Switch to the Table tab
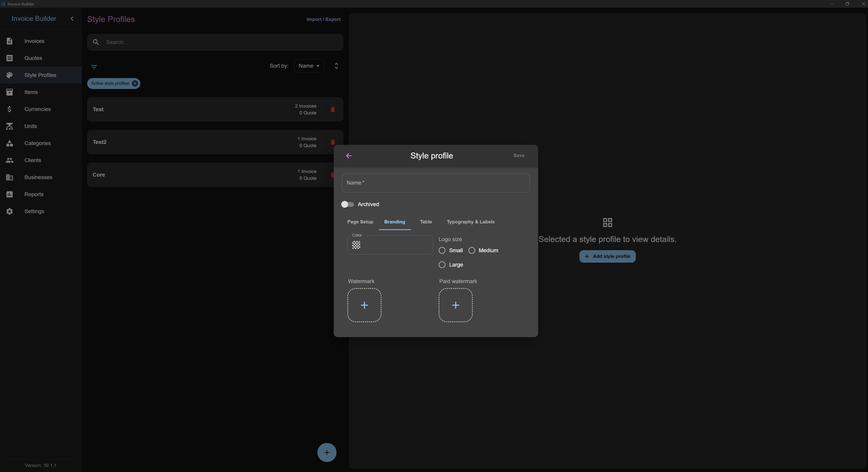 (426, 222)
